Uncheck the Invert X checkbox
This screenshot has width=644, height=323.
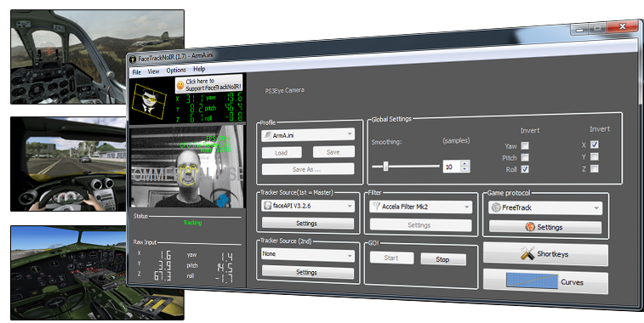[595, 144]
